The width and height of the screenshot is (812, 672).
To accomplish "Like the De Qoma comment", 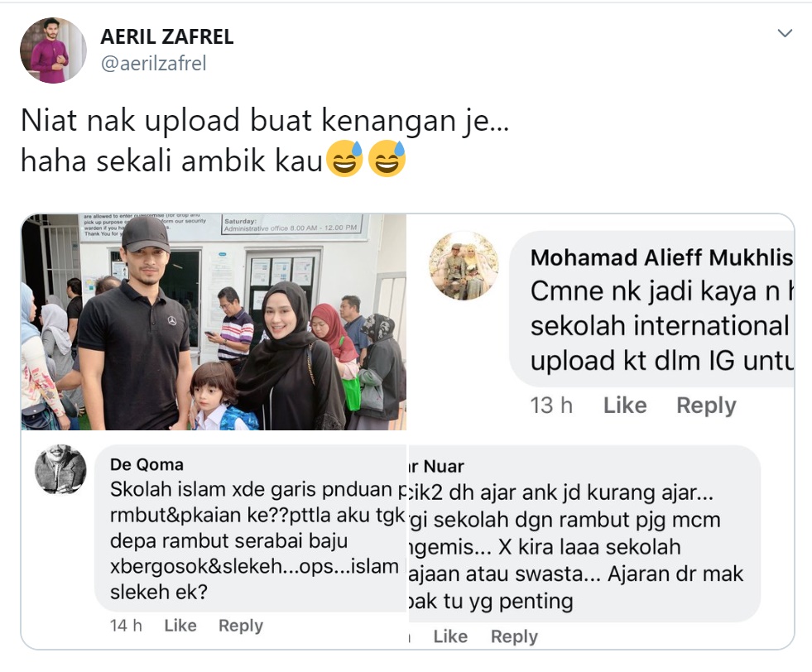I will click(180, 626).
